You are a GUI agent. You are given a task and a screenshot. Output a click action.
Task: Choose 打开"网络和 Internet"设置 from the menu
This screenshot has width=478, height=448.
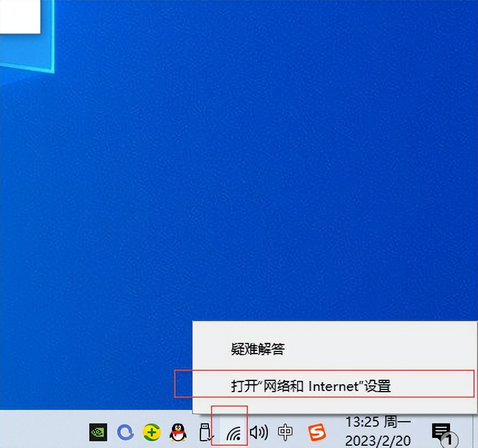tap(311, 385)
